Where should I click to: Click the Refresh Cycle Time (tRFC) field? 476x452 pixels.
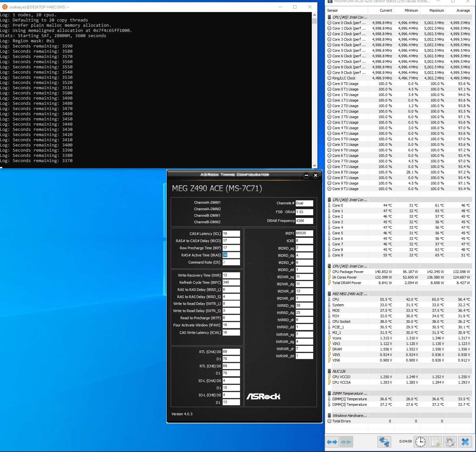(x=231, y=282)
